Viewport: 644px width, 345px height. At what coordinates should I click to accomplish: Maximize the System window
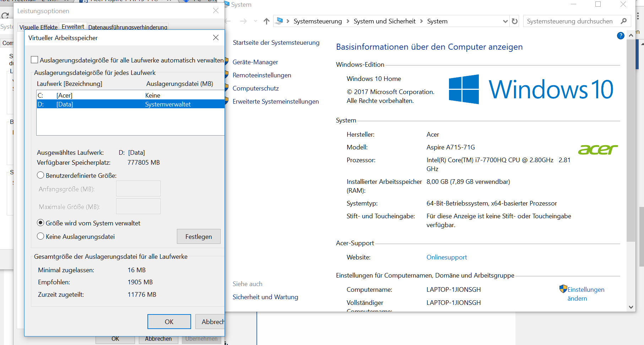click(x=598, y=4)
